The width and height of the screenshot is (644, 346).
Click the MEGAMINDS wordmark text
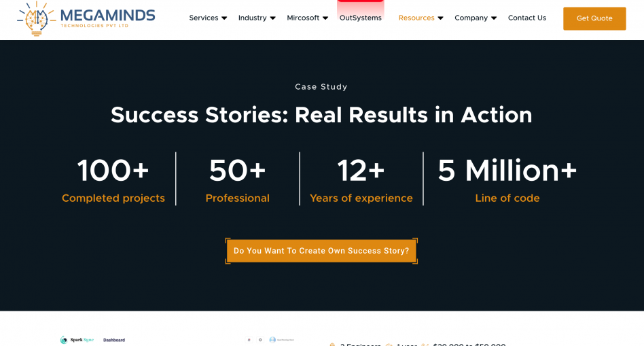click(107, 16)
